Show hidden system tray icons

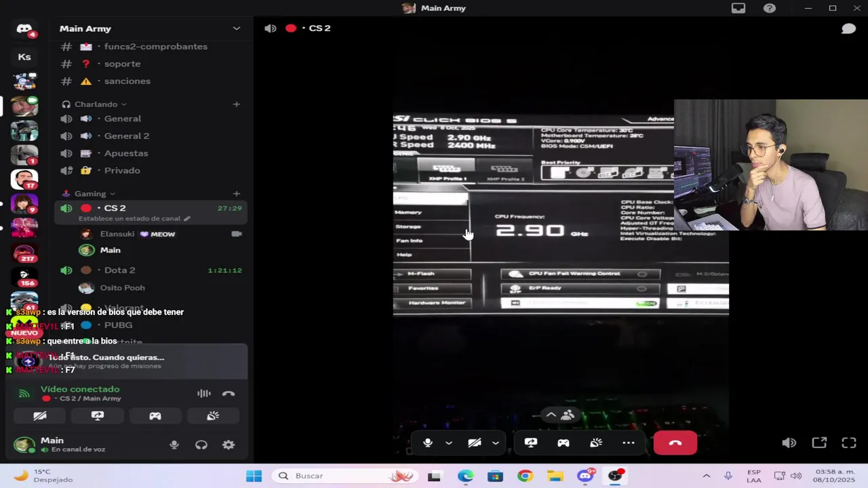coord(706,476)
